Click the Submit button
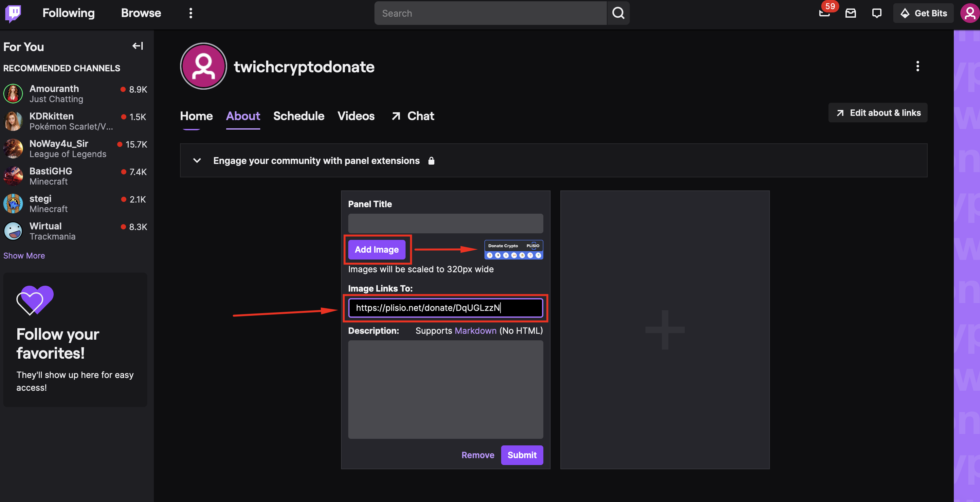 pos(522,455)
